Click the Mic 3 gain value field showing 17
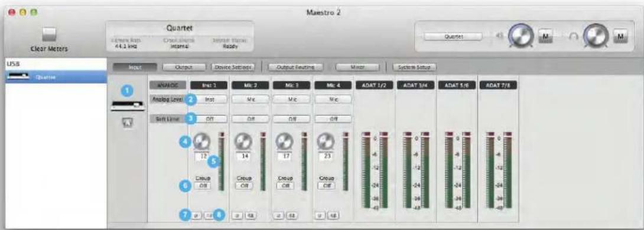644x230 pixels. click(x=284, y=156)
